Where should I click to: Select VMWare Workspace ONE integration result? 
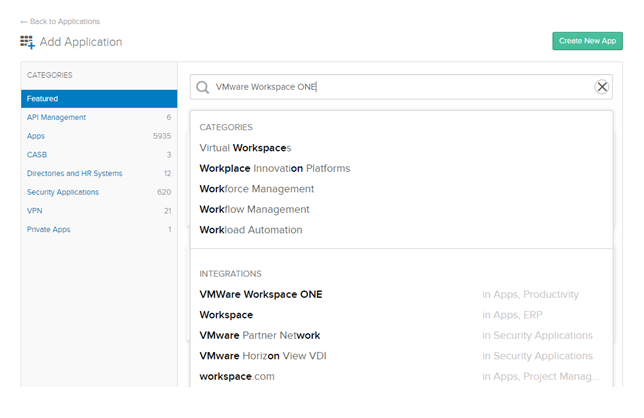pos(261,295)
